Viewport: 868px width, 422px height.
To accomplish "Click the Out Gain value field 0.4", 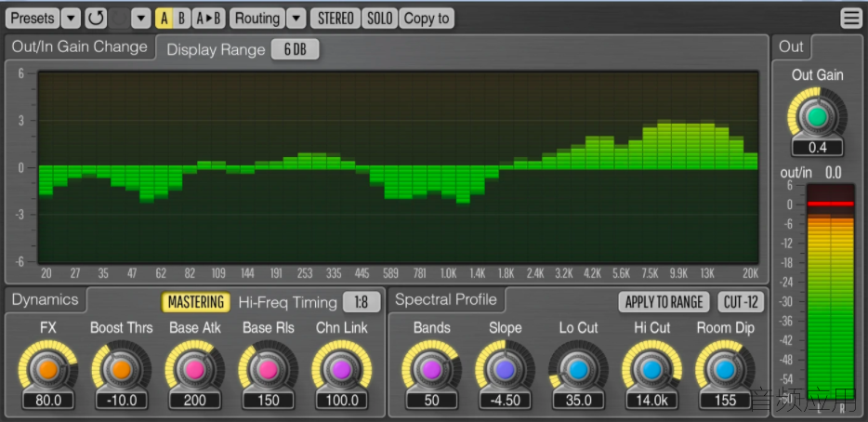I will 817,147.
